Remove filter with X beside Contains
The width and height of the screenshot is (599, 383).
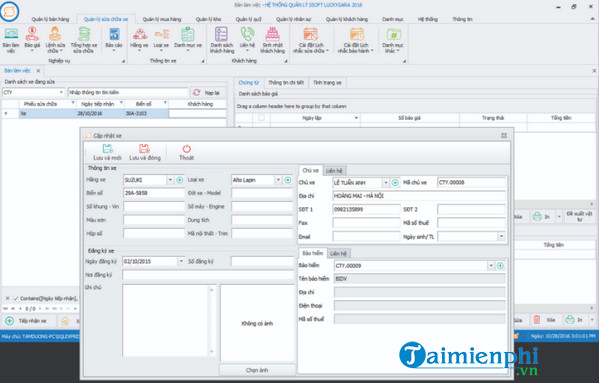coord(7,298)
